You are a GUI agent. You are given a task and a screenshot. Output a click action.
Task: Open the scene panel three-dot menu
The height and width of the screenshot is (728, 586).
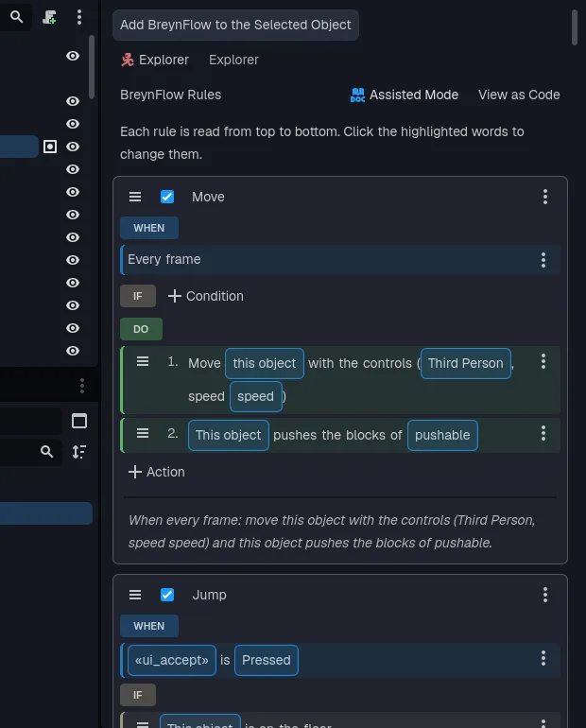click(x=79, y=17)
